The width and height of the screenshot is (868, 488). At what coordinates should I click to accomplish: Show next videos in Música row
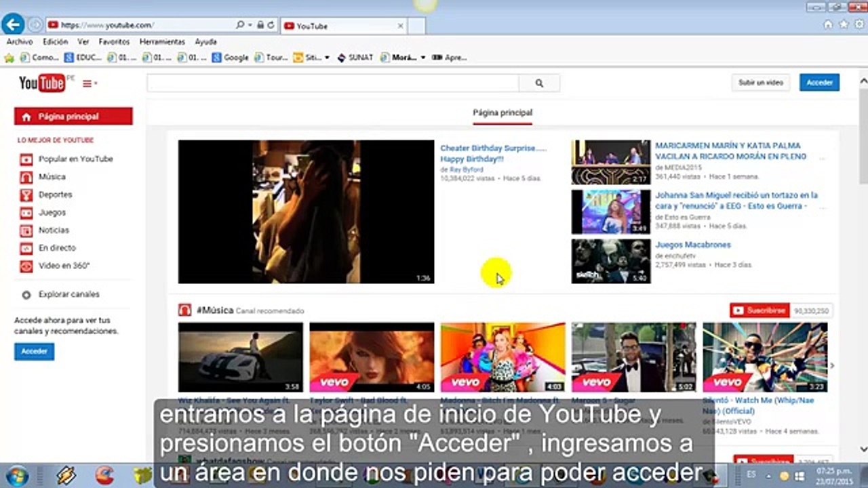[x=832, y=366]
